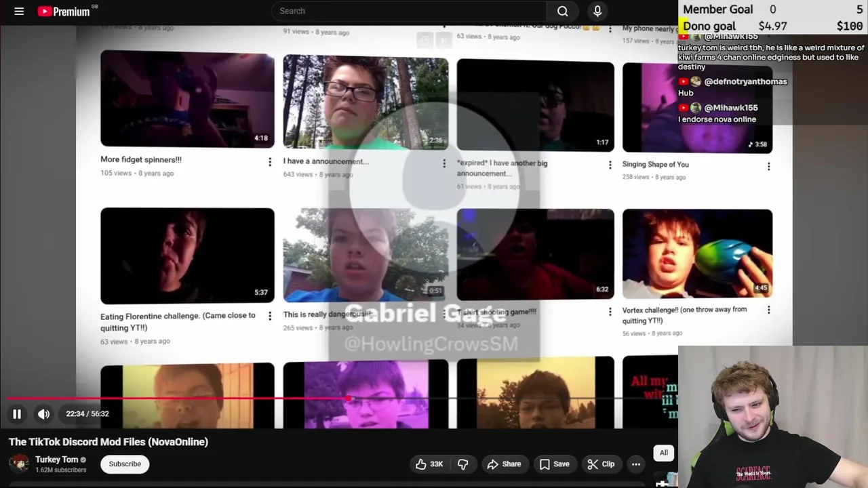The width and height of the screenshot is (868, 488).
Task: Click the video title The TikTok Discord Mod Files
Action: click(108, 442)
